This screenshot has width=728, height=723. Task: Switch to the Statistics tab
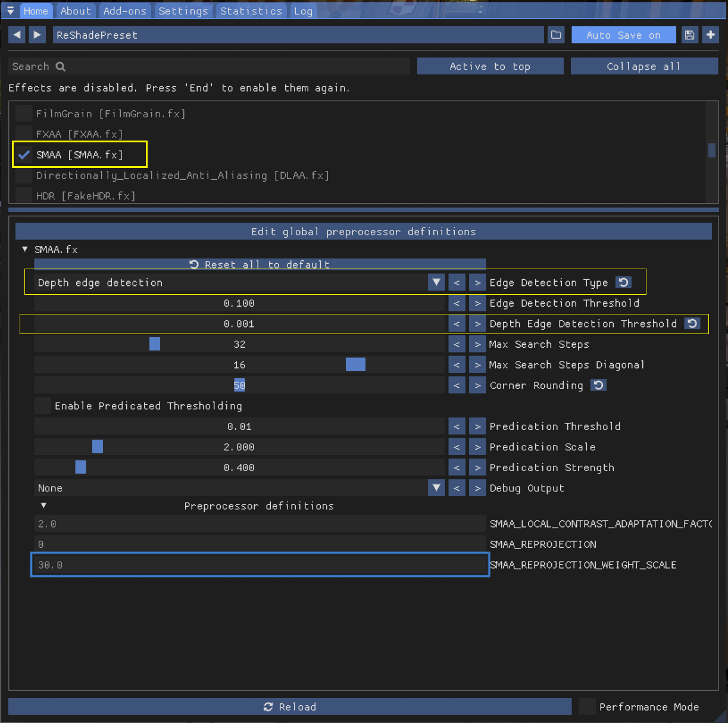click(x=251, y=11)
